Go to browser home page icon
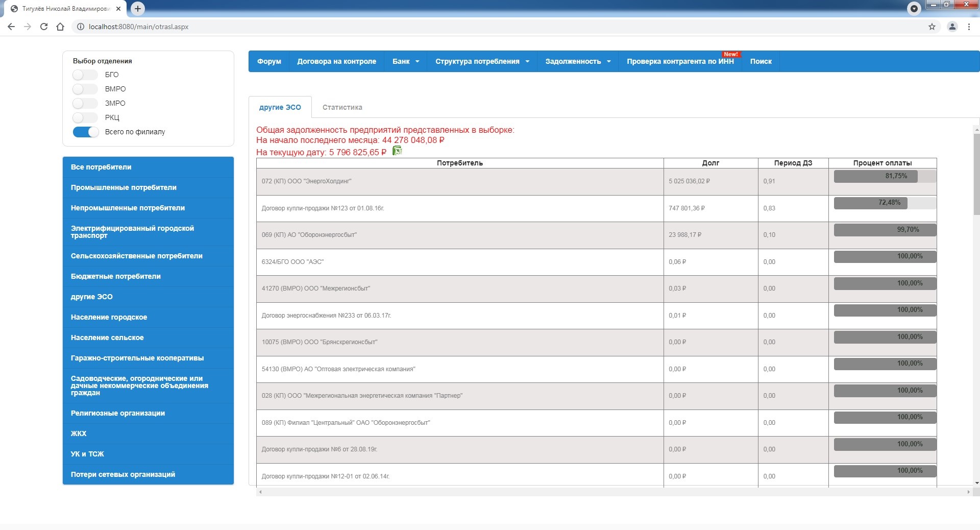The image size is (980, 530). (60, 27)
